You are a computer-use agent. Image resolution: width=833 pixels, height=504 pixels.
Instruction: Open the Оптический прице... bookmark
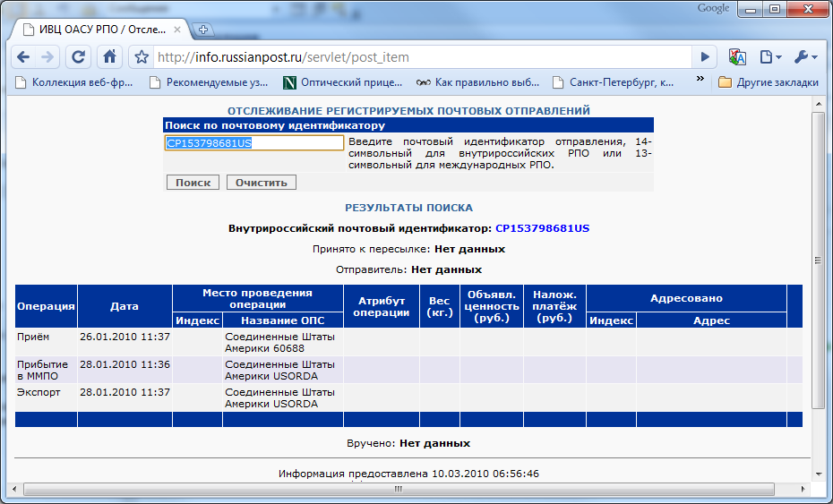pos(343,82)
